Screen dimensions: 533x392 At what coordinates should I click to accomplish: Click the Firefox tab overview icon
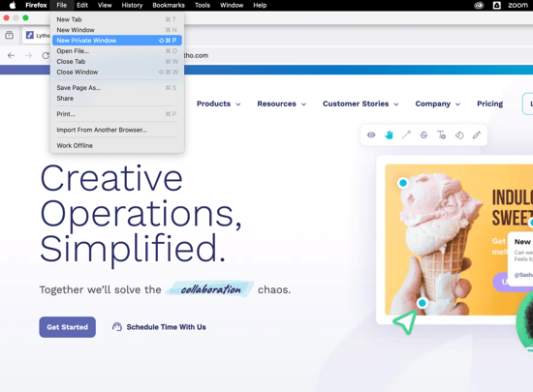(x=10, y=35)
